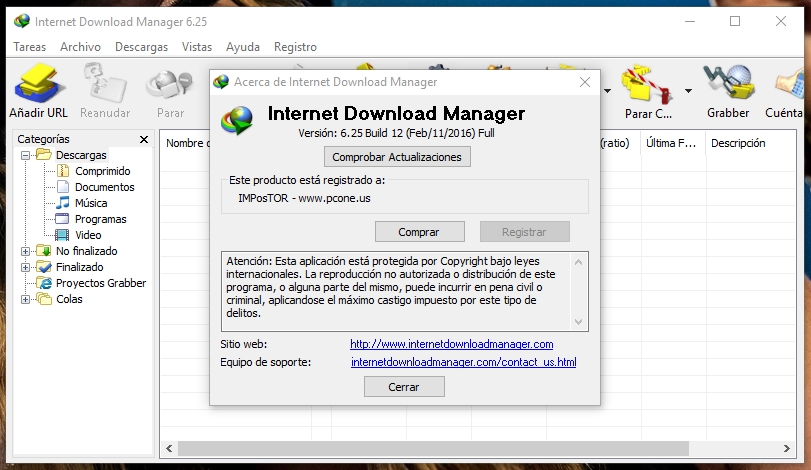The height and width of the screenshot is (470, 811).
Task: Click the Descargas folder icon
Action: coord(44,155)
